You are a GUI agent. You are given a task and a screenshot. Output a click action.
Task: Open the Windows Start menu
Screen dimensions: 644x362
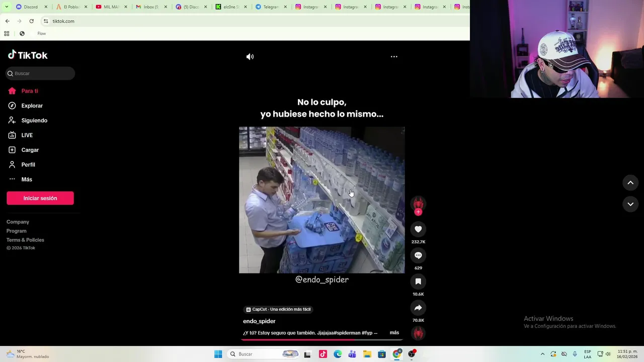218,354
